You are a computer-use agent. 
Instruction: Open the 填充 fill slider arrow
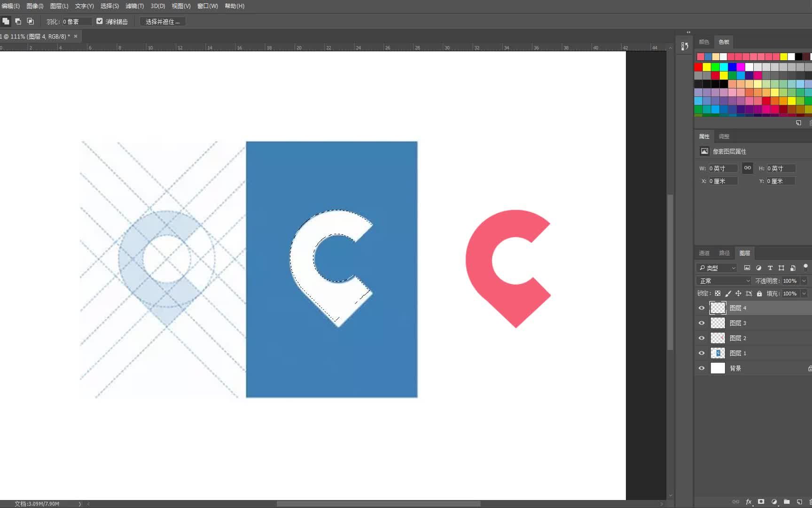pyautogui.click(x=804, y=294)
